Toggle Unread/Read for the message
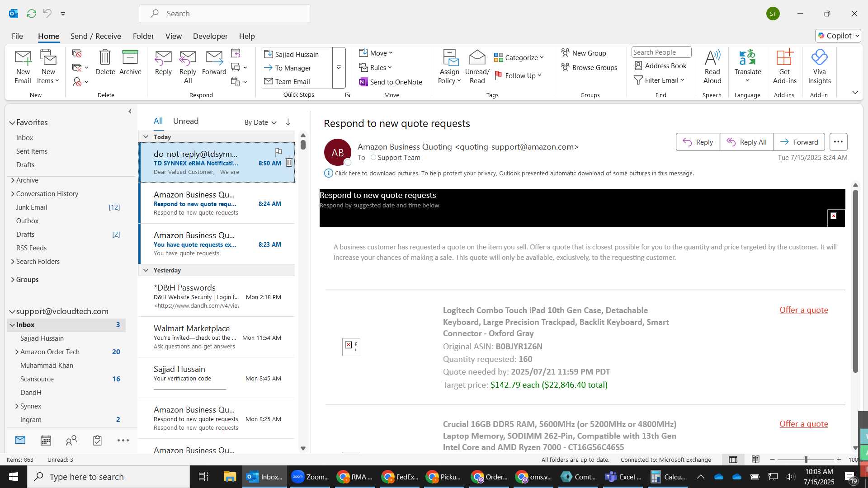The image size is (868, 488). click(477, 67)
